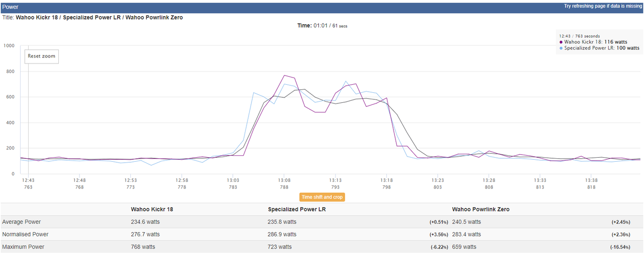Screen dimensions: 644x256
Task: Click the Average Power row label
Action: [x=22, y=222]
